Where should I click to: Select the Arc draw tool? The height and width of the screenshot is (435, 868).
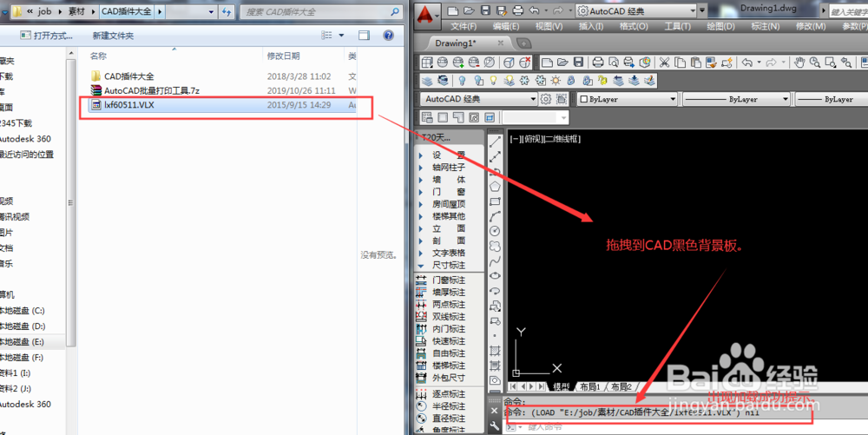pyautogui.click(x=495, y=216)
